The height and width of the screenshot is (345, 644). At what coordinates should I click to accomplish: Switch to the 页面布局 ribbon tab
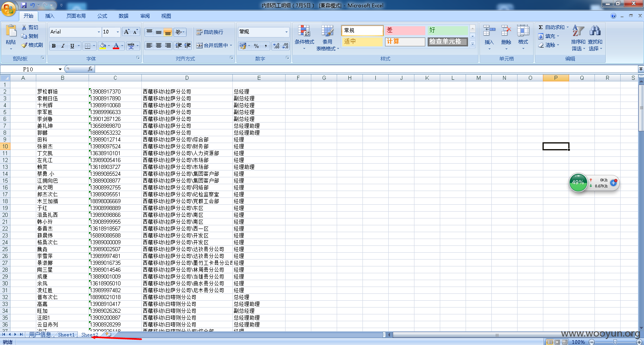pos(76,16)
